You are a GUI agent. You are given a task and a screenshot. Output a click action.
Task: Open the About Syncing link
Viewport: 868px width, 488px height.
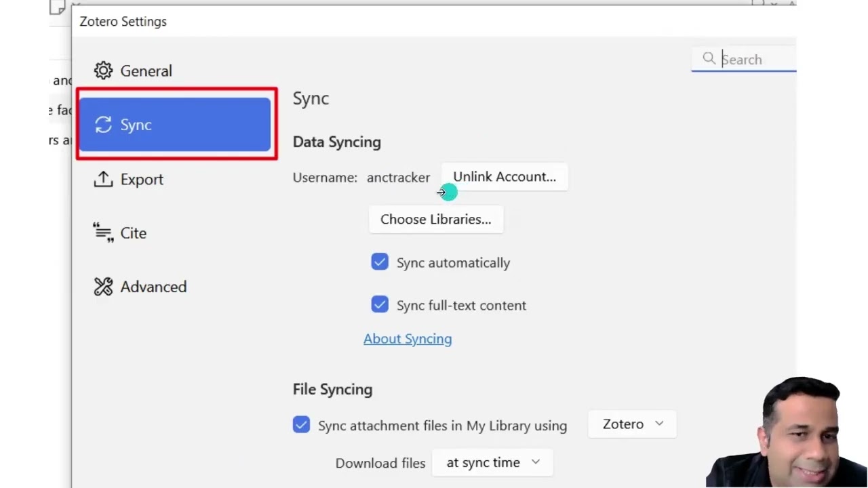[x=408, y=339]
